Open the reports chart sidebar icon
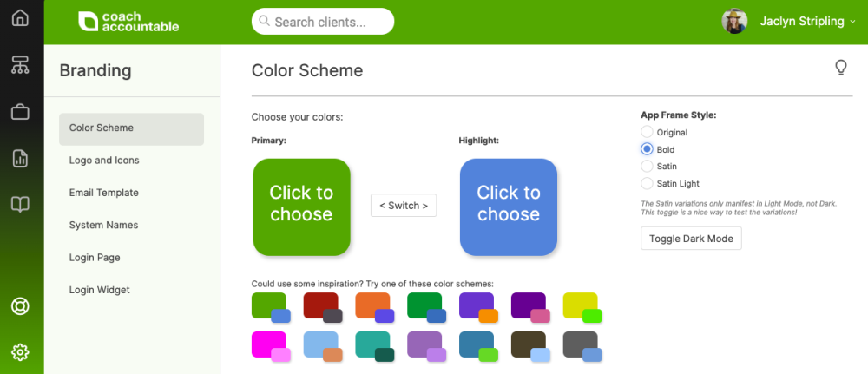The height and width of the screenshot is (374, 868). (x=21, y=158)
